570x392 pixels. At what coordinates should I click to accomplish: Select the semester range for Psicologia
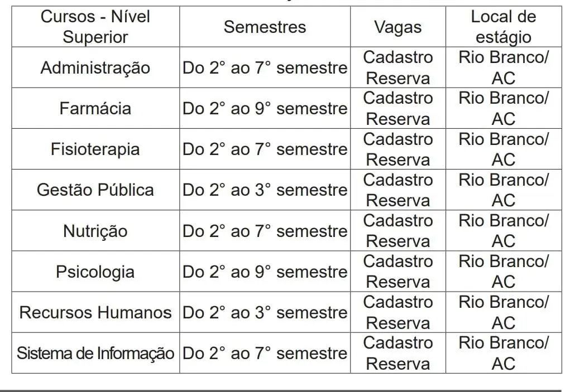[x=265, y=272]
